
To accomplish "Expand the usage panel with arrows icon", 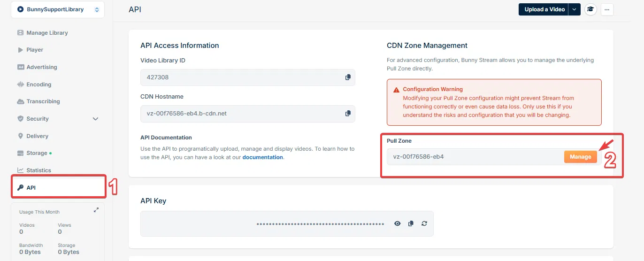I will (x=96, y=210).
